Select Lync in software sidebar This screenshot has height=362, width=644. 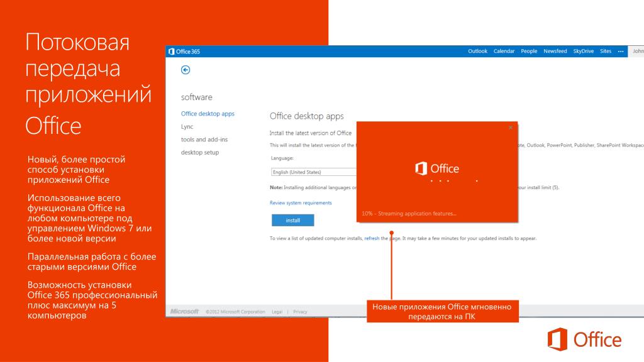[187, 127]
